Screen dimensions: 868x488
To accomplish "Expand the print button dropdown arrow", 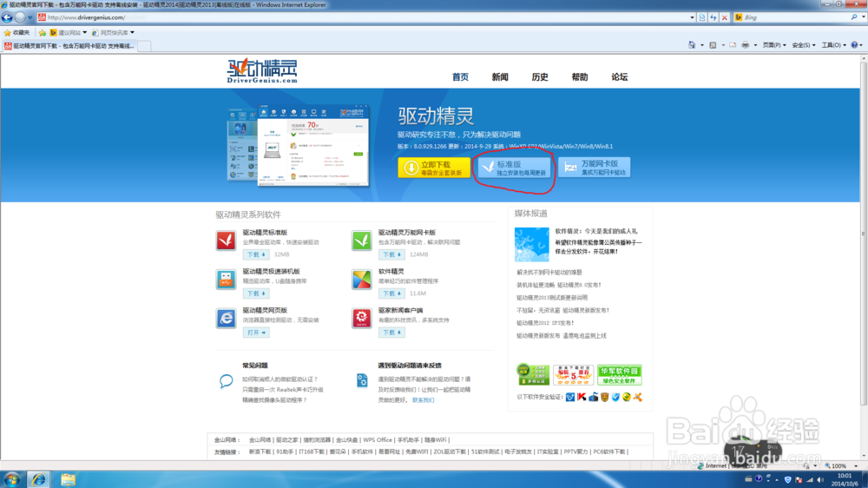I will [x=755, y=45].
